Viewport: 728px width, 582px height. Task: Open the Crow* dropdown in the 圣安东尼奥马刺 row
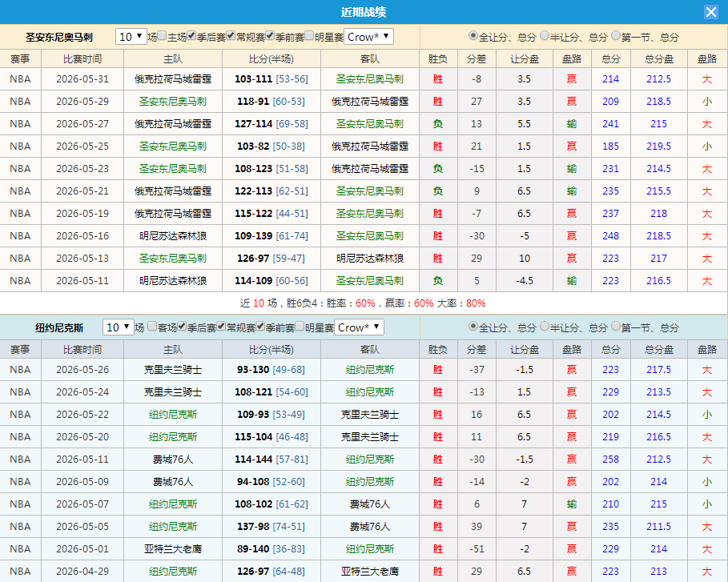click(368, 37)
